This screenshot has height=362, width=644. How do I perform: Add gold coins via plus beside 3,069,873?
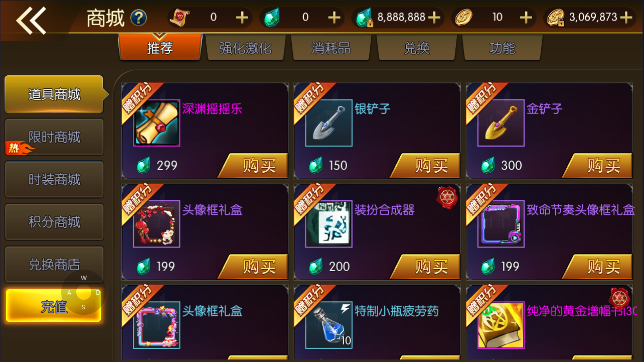coord(626,18)
